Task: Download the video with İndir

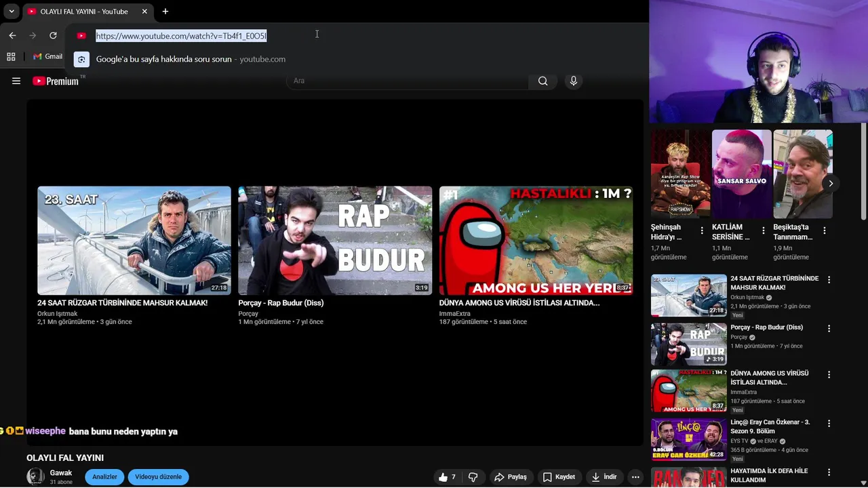Action: [x=604, y=477]
